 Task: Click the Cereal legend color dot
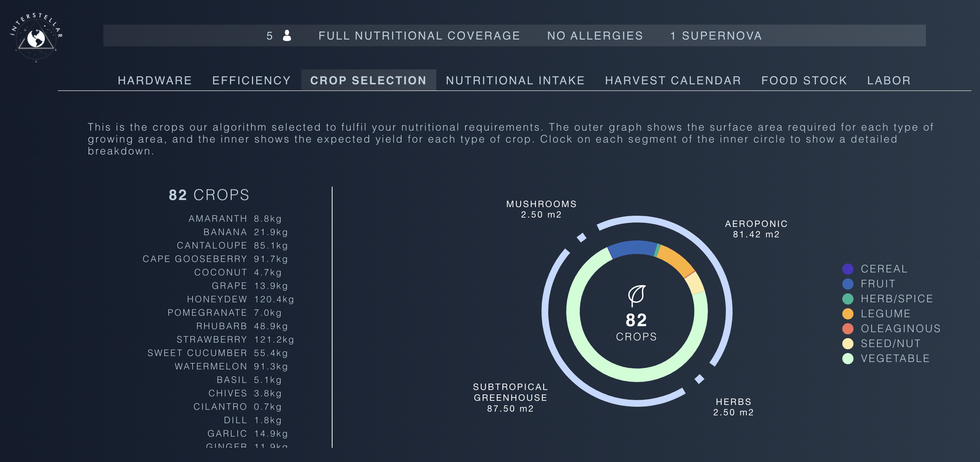(x=848, y=269)
